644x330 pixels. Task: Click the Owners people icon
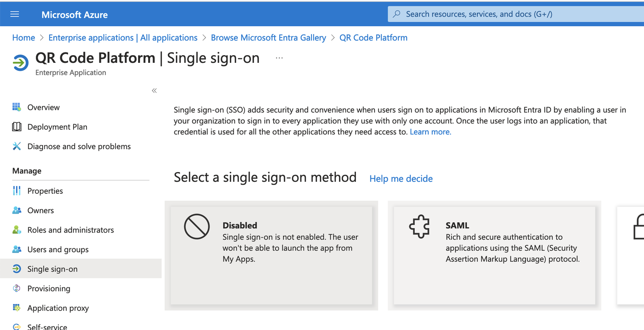(17, 210)
